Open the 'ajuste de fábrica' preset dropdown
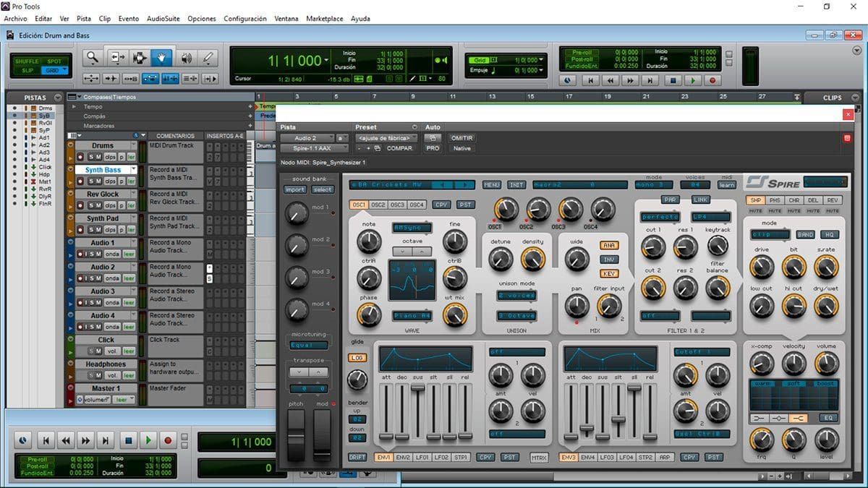The height and width of the screenshot is (488, 868). click(387, 138)
